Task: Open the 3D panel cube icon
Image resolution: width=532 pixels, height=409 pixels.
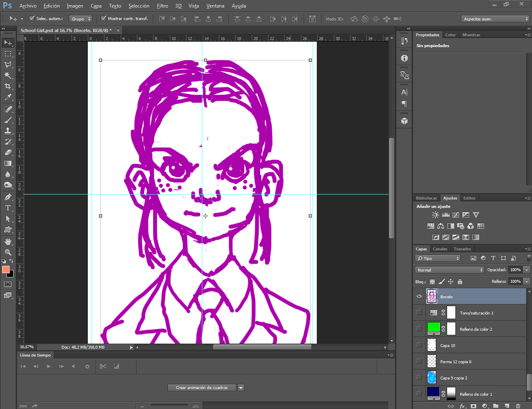Action: coord(404,121)
